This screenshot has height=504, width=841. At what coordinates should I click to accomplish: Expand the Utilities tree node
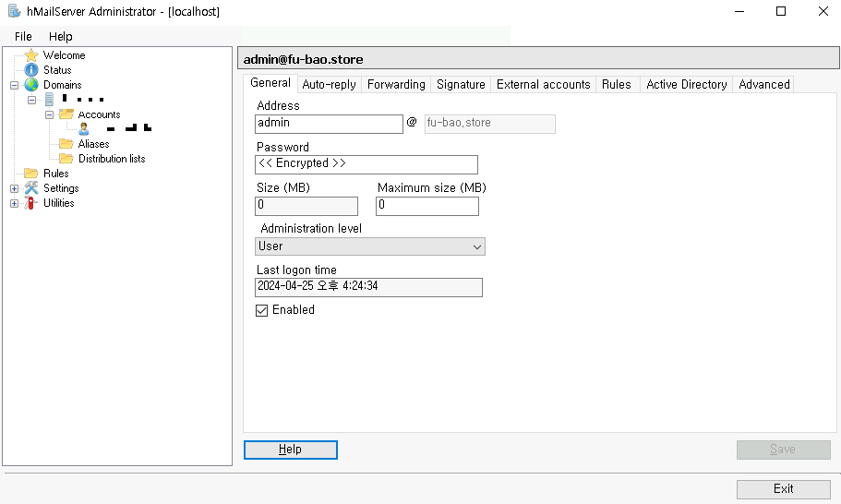(15, 203)
